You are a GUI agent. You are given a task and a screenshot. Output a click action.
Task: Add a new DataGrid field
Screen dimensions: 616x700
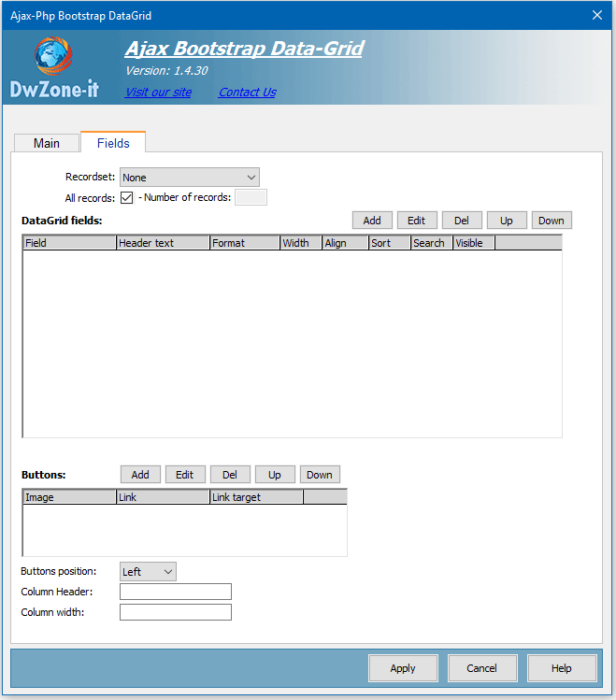(x=372, y=221)
